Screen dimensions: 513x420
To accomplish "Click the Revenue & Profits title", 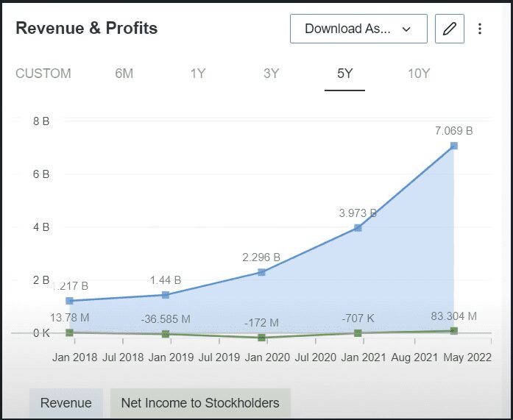I will (87, 29).
